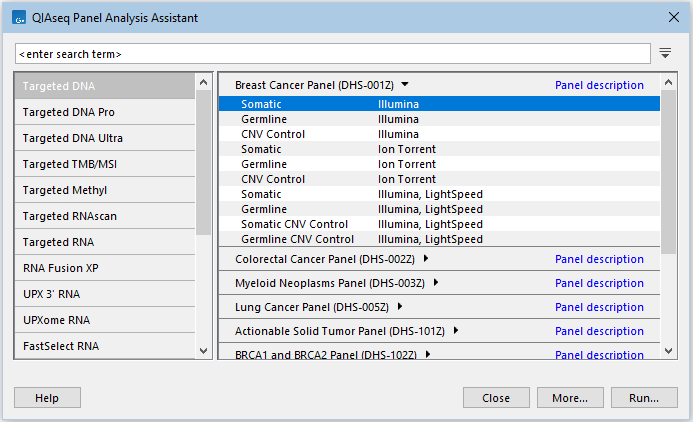
Task: Select Targeted DNA category
Action: click(x=105, y=86)
